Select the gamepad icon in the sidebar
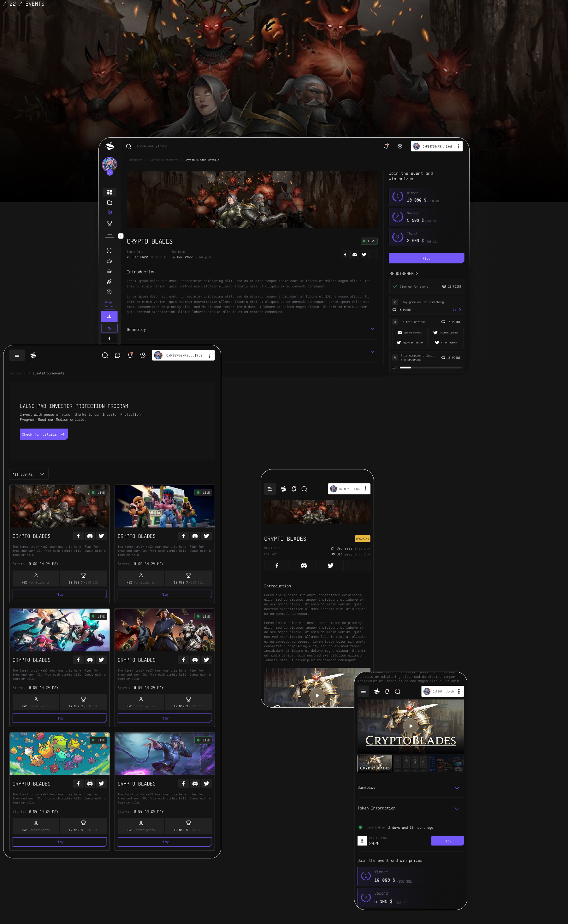568x924 pixels. tap(109, 261)
